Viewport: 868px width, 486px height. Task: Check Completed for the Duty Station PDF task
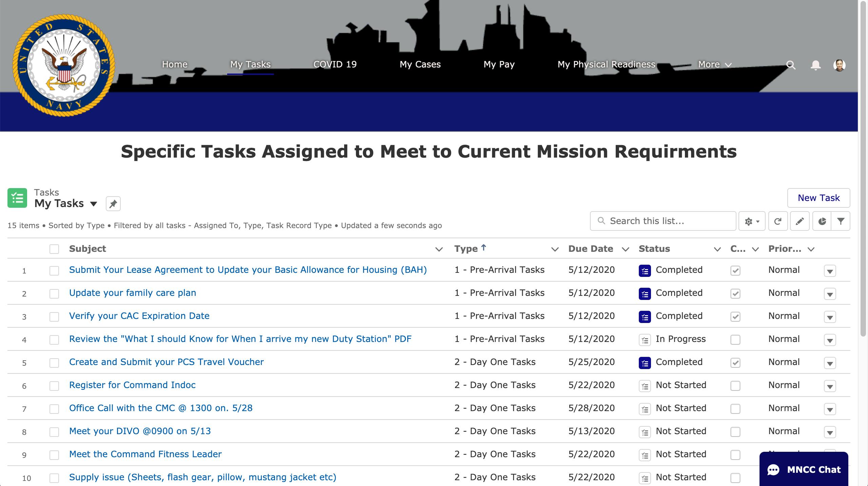tap(735, 340)
